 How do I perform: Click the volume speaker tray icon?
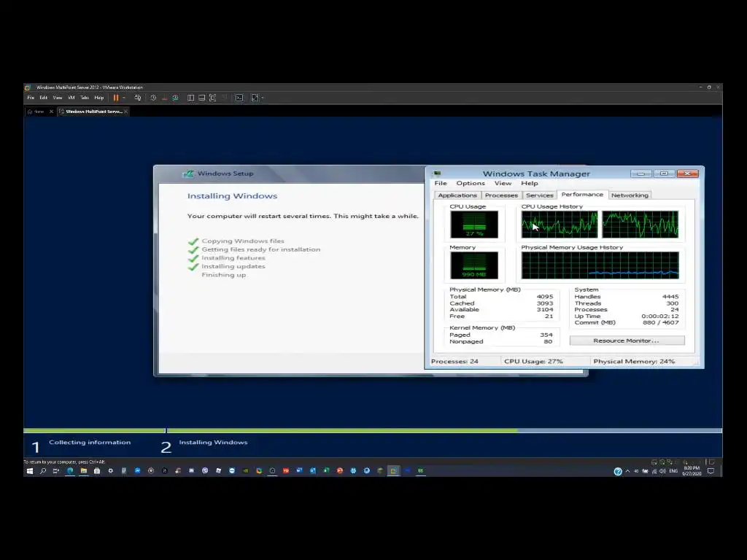[662, 471]
